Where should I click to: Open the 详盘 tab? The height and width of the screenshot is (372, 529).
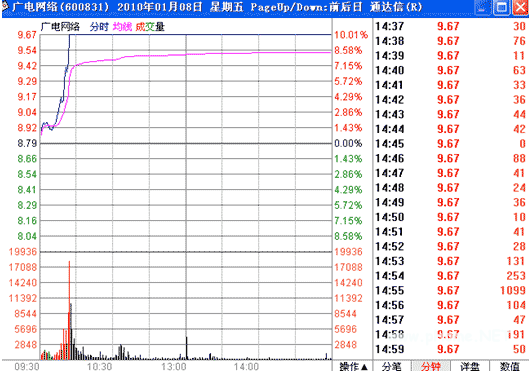click(x=470, y=366)
